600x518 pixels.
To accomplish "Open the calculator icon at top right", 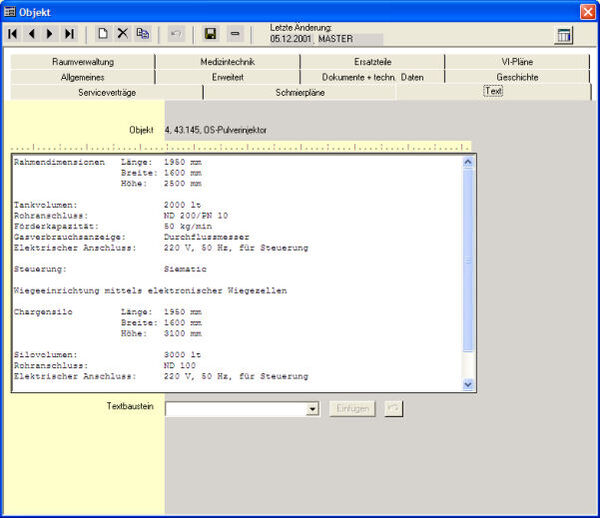I will [x=564, y=35].
